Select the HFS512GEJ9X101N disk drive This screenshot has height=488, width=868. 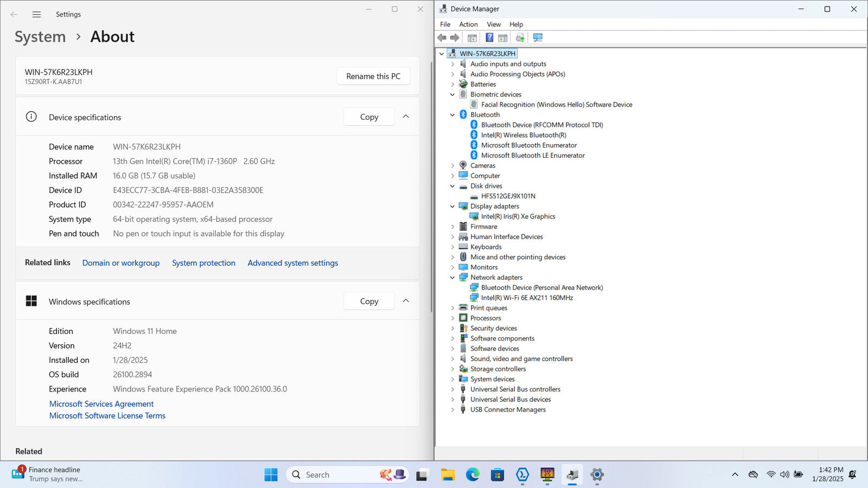coord(508,196)
